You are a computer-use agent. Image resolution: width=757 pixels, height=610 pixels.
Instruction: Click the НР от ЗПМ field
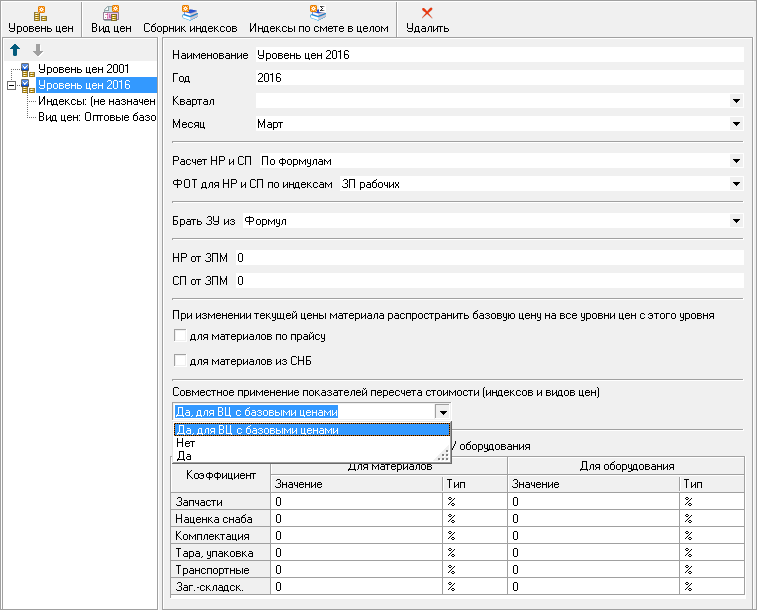[490, 258]
